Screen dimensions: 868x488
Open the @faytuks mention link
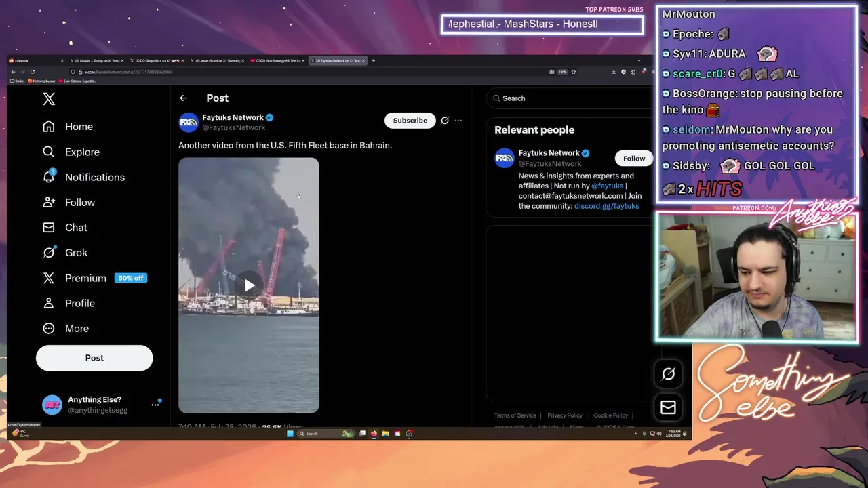[607, 186]
